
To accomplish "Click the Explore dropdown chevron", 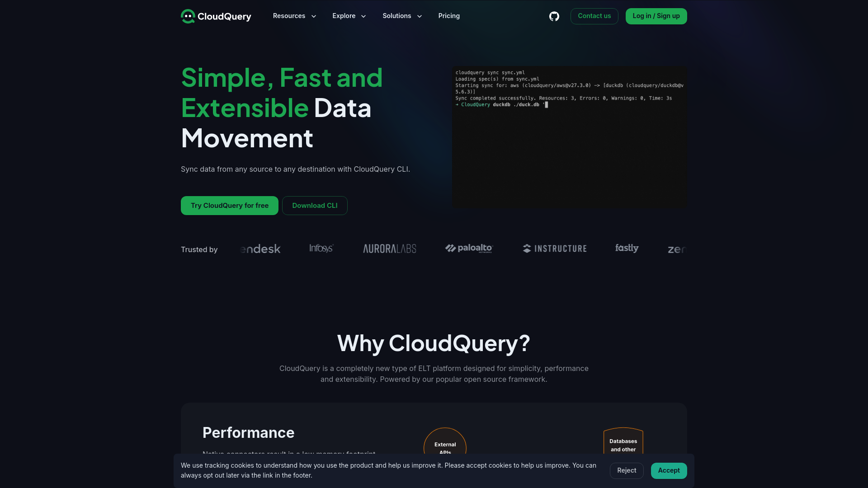I will pyautogui.click(x=363, y=16).
